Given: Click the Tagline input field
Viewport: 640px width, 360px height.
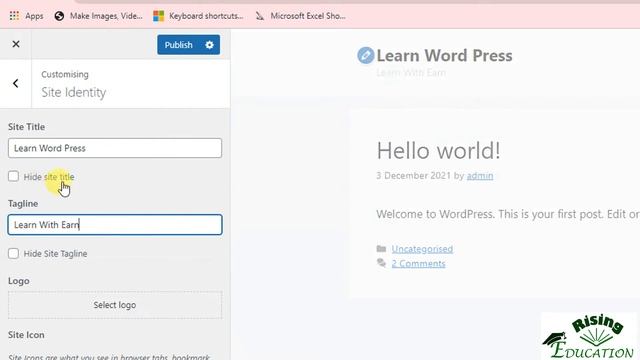Looking at the screenshot, I should point(115,224).
